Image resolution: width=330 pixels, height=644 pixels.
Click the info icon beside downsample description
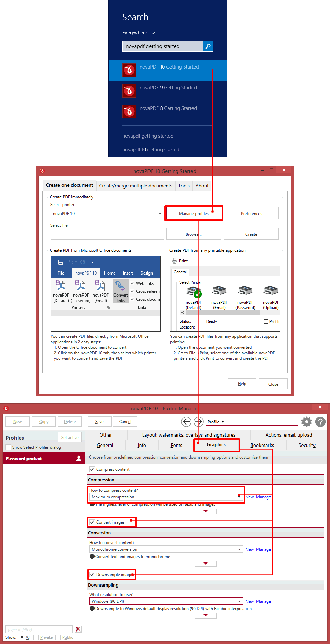92,608
